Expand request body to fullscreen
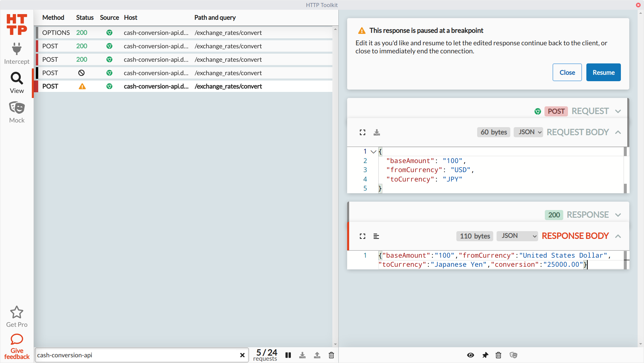644x363 pixels. point(363,133)
